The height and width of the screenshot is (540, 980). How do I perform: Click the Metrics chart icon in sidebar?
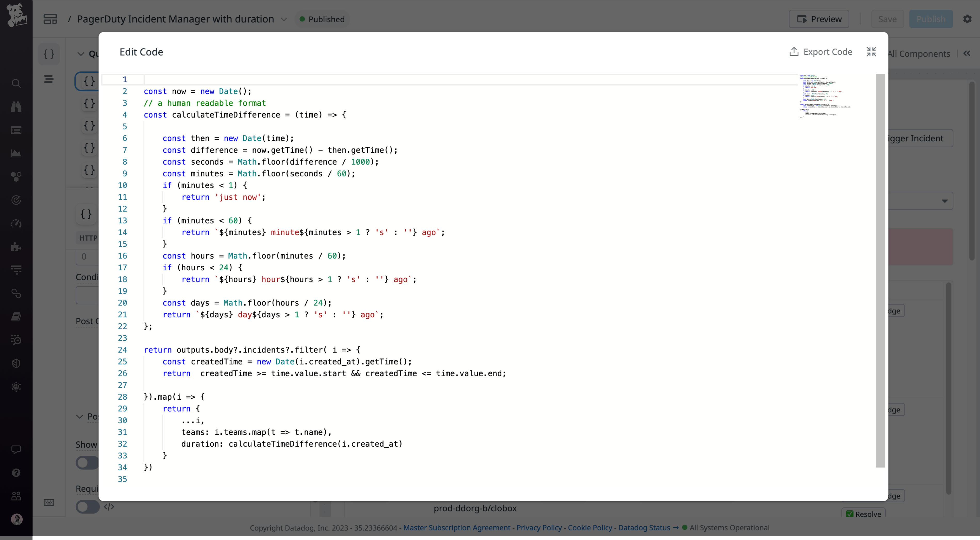click(x=16, y=154)
